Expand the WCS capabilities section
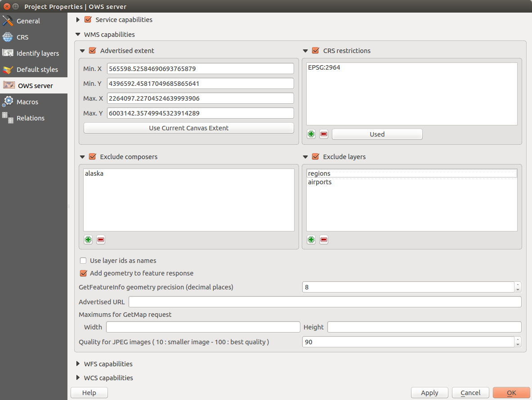The height and width of the screenshot is (400, 532). pos(78,378)
